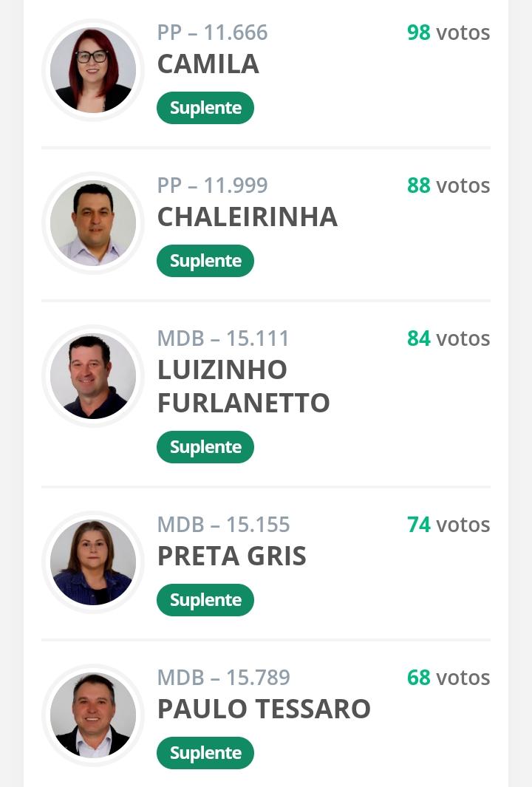532x787 pixels.
Task: Click the 98 votos count
Action: click(448, 33)
